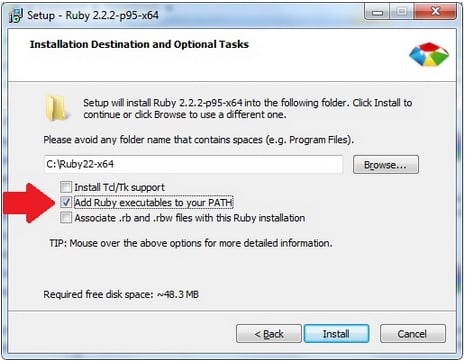Click the Browse... button
Screen dimensions: 465x363
(386, 165)
